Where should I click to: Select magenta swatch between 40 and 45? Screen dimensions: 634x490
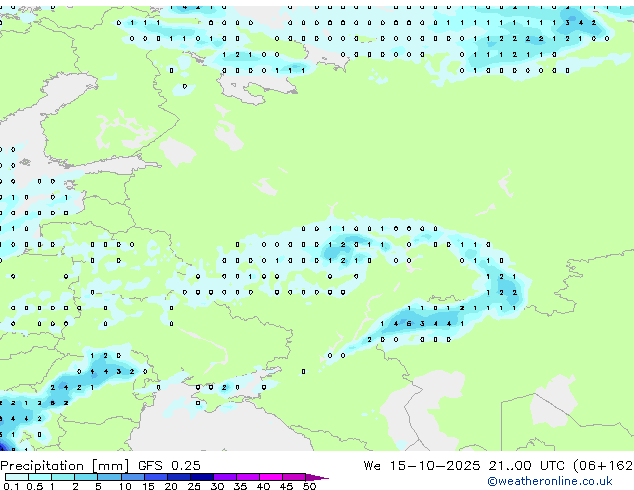tap(271, 477)
